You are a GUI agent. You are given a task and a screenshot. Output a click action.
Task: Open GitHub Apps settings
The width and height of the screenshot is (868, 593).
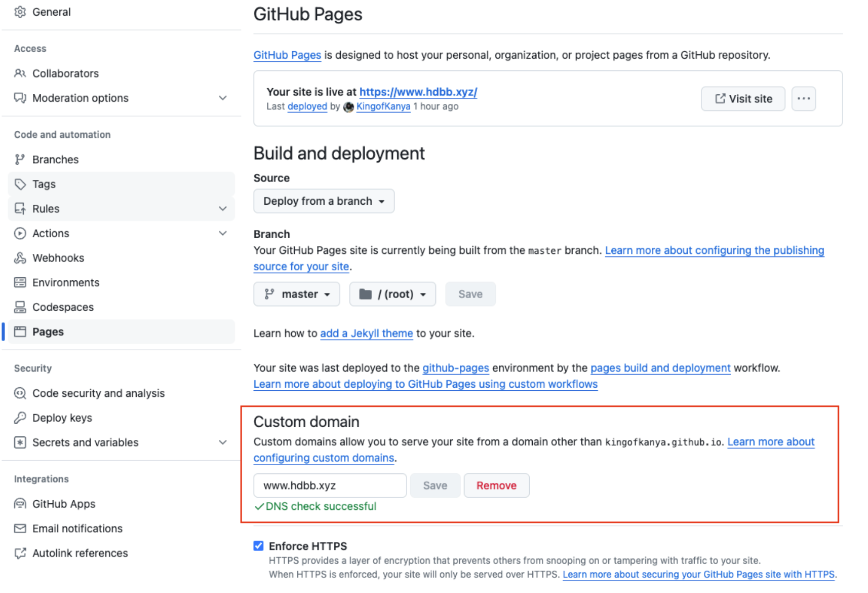coord(121,503)
